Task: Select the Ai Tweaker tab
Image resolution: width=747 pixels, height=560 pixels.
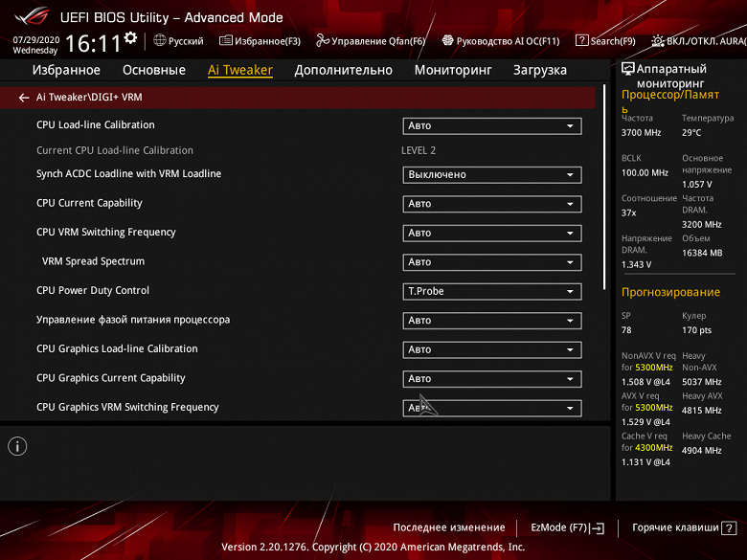Action: (240, 70)
